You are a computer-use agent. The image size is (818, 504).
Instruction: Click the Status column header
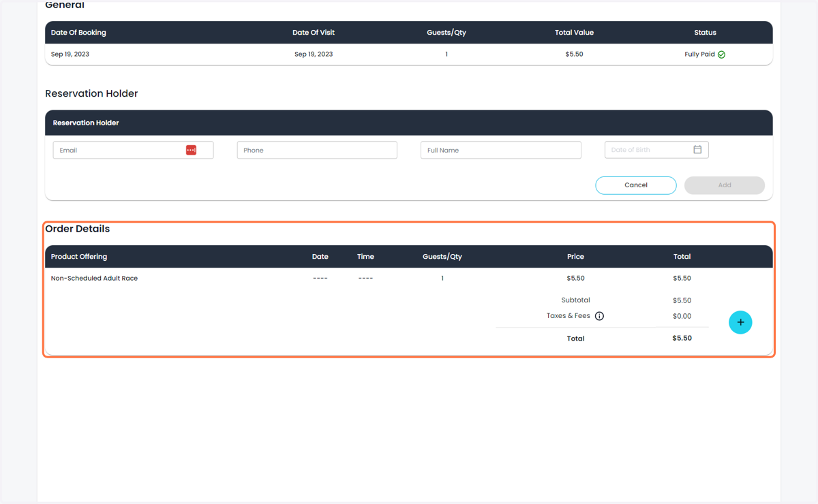[x=705, y=33]
